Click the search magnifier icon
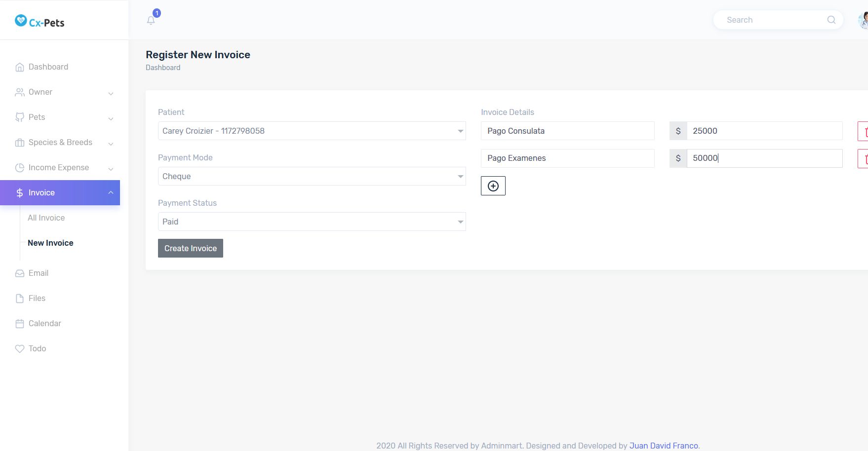 (831, 20)
